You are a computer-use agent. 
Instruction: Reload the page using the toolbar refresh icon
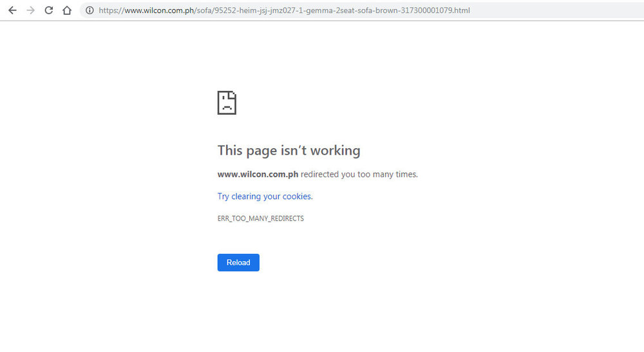tap(49, 10)
